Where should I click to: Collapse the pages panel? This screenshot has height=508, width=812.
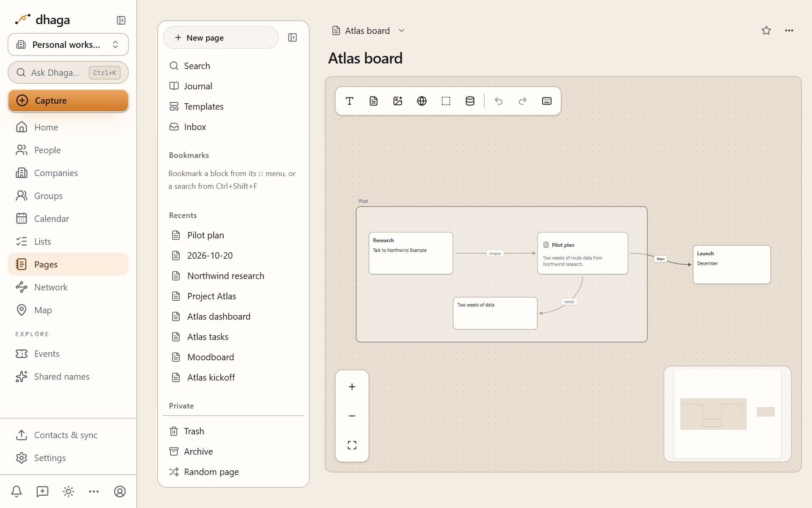[x=292, y=38]
